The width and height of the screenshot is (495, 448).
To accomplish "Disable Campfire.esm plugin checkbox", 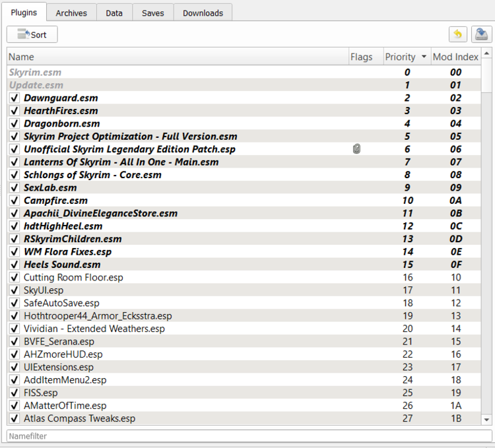I will point(15,201).
